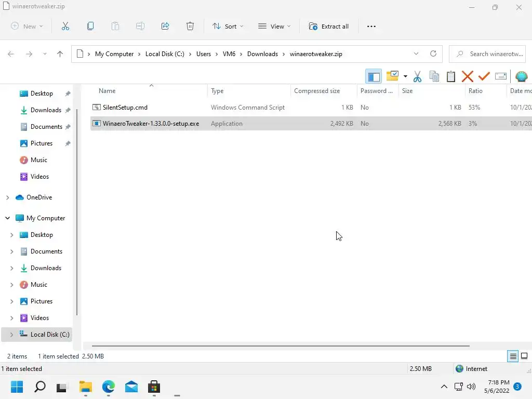Open the New dropdown button
The height and width of the screenshot is (399, 532).
click(x=27, y=26)
